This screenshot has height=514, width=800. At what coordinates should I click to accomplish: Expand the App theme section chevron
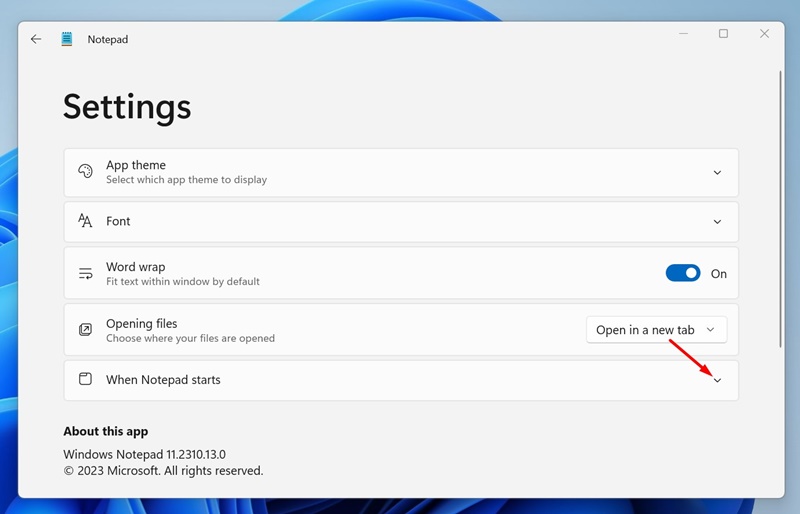coord(717,173)
